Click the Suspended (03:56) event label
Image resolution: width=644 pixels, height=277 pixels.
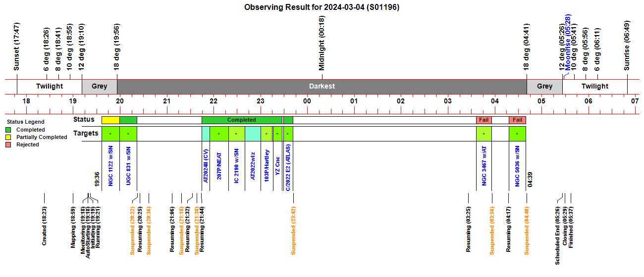click(492, 231)
